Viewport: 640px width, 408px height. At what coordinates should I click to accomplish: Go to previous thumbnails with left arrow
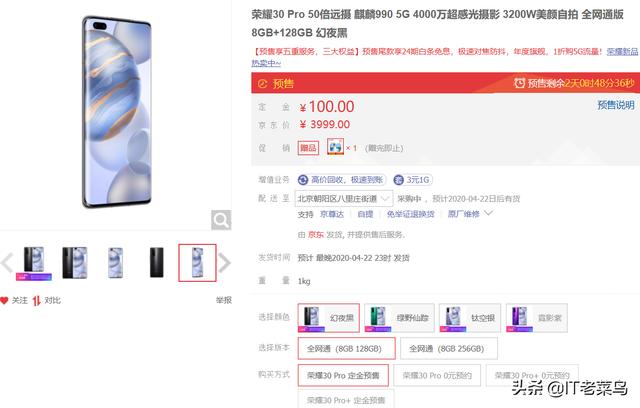7,263
